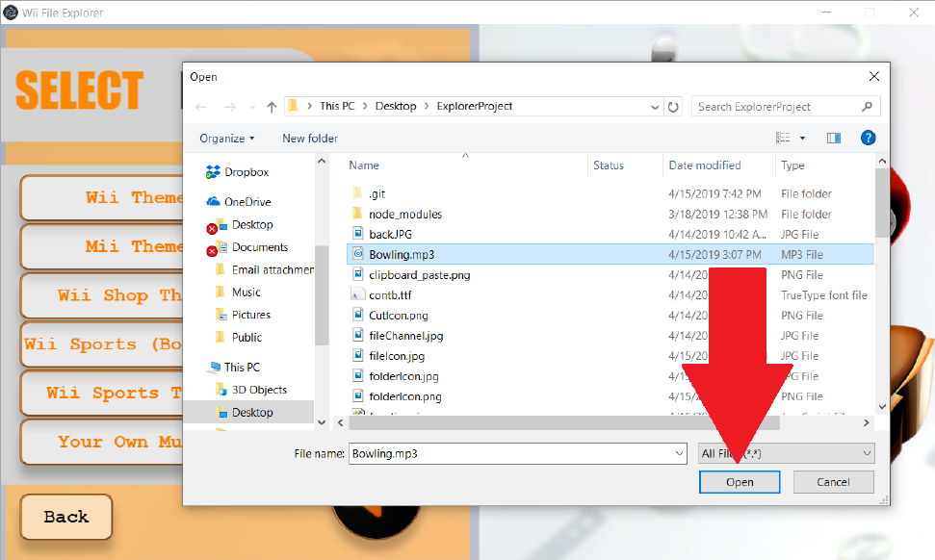
Task: Click Desktop in address breadcrumb
Action: click(396, 106)
